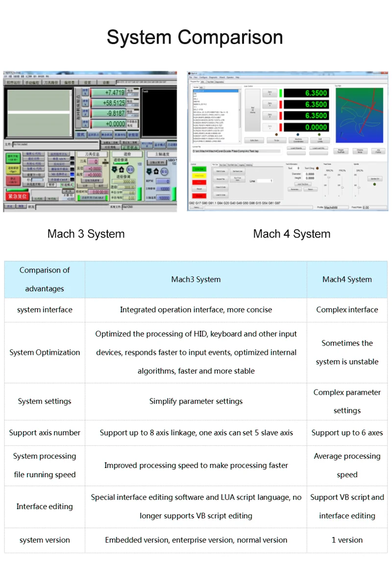Click the 'Mach 4 System' caption
The width and height of the screenshot is (392, 562).
292,234
